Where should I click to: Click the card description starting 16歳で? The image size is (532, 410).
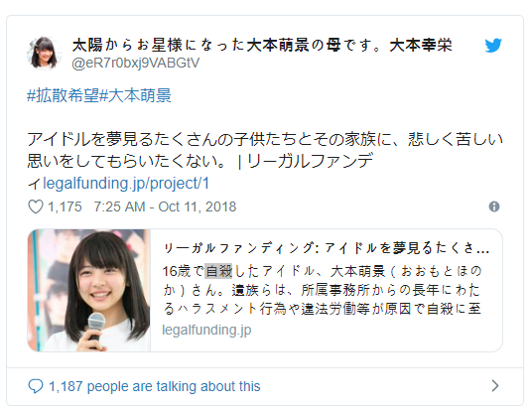[x=322, y=290]
